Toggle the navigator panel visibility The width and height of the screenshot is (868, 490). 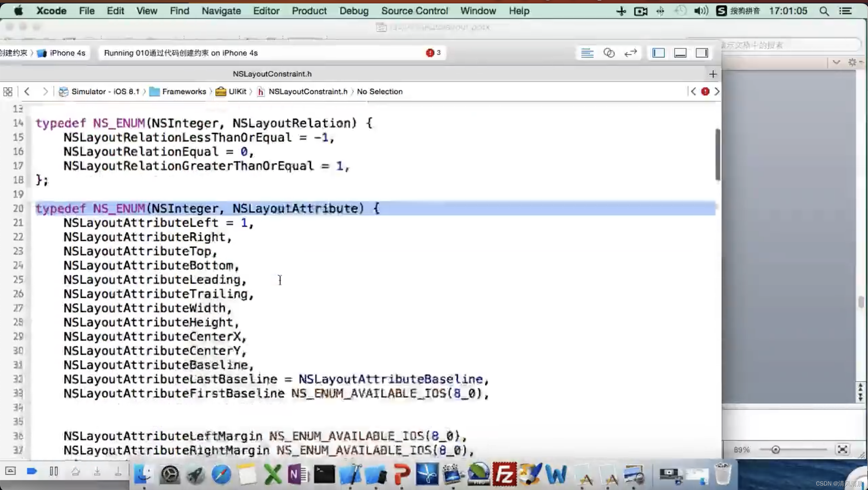[658, 53]
